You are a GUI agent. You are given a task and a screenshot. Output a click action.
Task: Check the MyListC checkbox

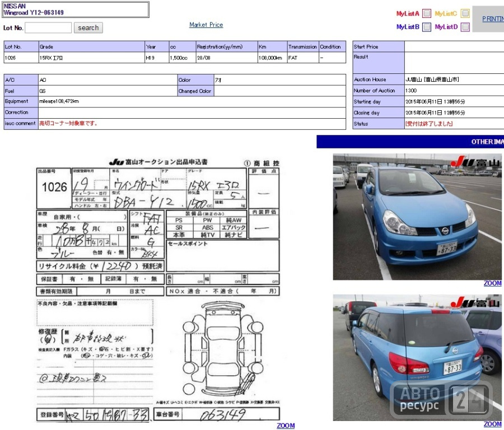[x=465, y=13]
